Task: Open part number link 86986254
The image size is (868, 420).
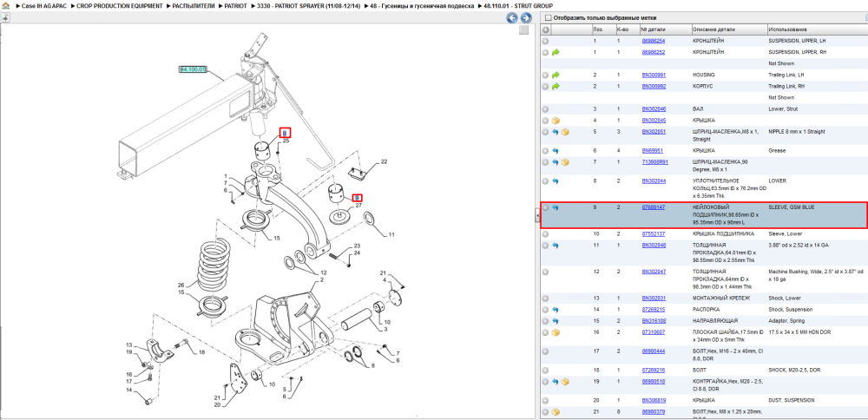Action: pyautogui.click(x=654, y=41)
